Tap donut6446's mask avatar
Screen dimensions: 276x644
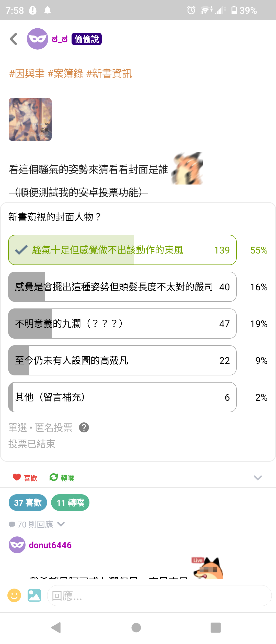(x=17, y=545)
